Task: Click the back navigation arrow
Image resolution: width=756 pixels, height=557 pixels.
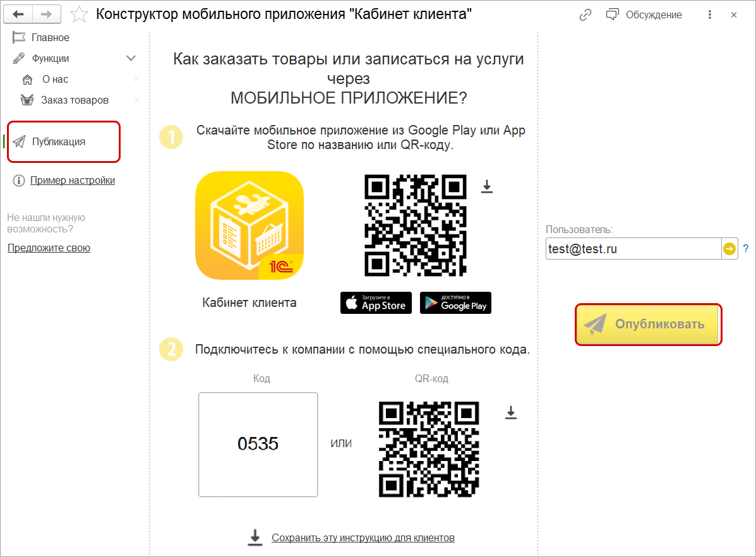Action: click(x=18, y=14)
